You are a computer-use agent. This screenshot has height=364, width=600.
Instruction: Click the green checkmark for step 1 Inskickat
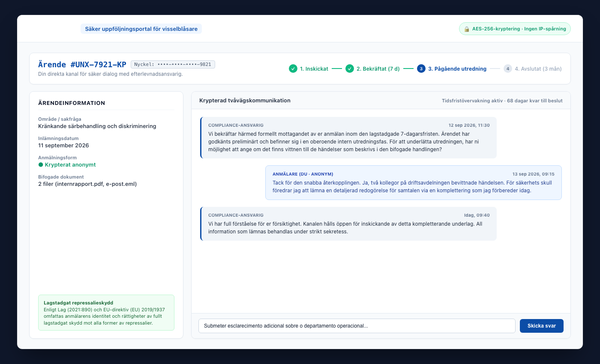click(x=293, y=69)
